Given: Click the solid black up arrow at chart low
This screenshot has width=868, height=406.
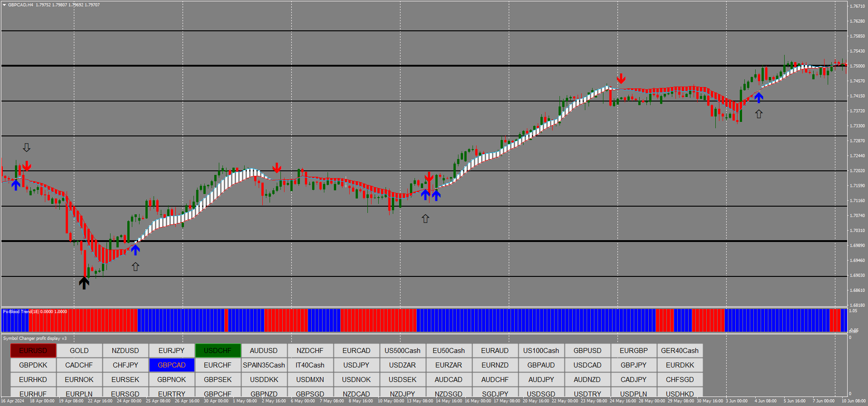Looking at the screenshot, I should (84, 283).
